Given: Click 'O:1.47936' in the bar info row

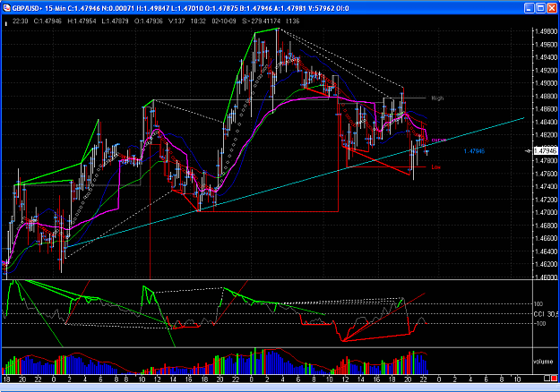Looking at the screenshot, I should click(x=148, y=21).
